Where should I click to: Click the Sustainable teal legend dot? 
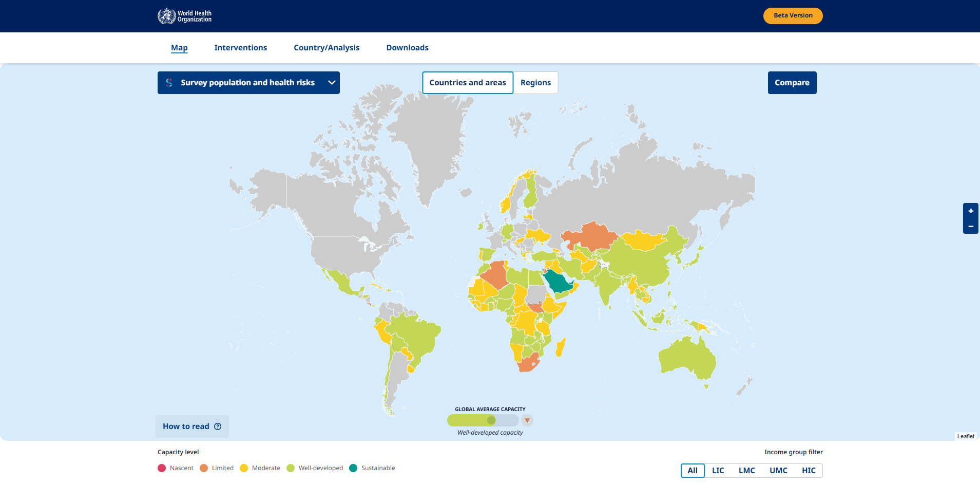pos(353,468)
